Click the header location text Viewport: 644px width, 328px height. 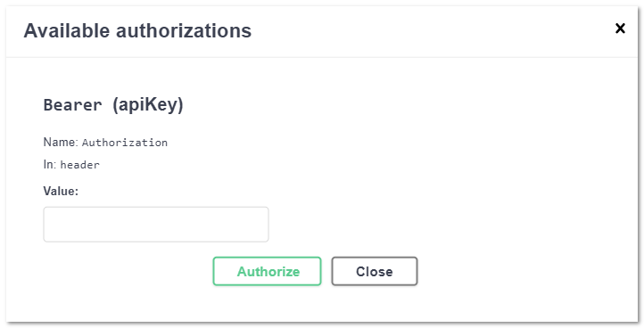[x=80, y=165]
